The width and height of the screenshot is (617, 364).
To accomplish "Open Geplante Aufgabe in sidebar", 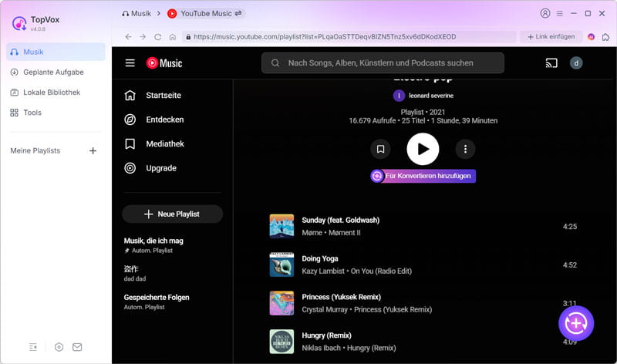I will (53, 72).
